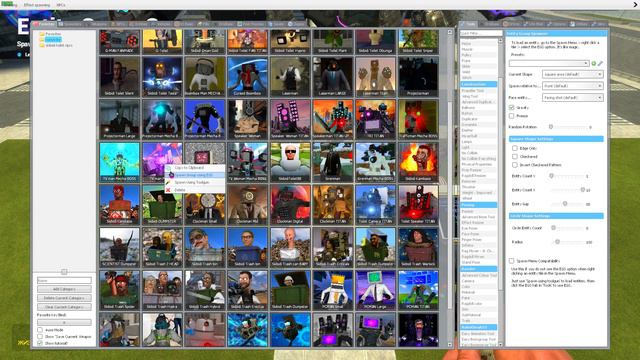
Task: Select the Laserman entity tile
Action: coord(290,76)
